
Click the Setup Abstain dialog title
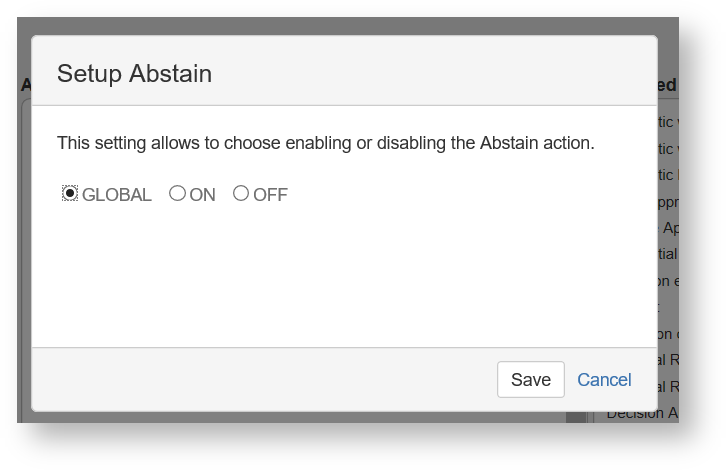(134, 73)
